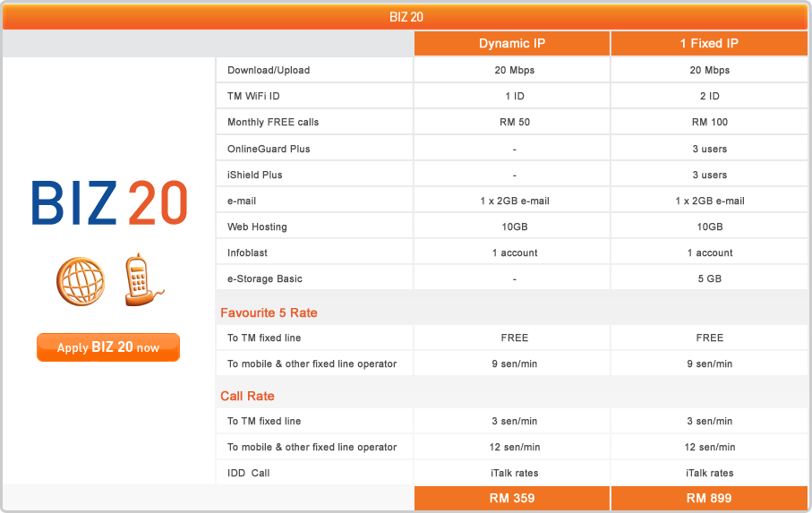Select the Dynamic IP column header
Viewport: 812px width, 513px height.
click(x=512, y=44)
